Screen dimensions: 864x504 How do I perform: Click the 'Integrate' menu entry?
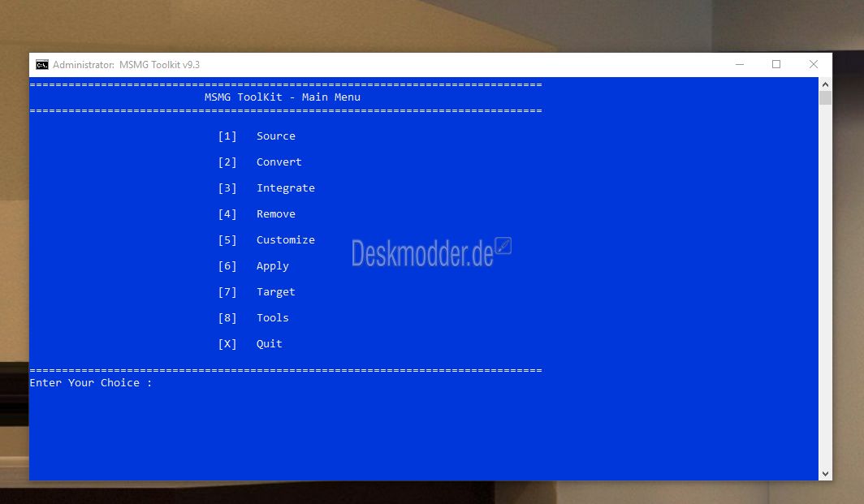tap(286, 187)
